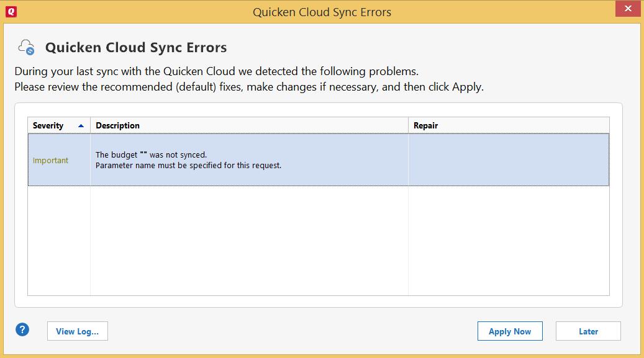
Task: Choose Later to postpone fixes
Action: point(587,331)
